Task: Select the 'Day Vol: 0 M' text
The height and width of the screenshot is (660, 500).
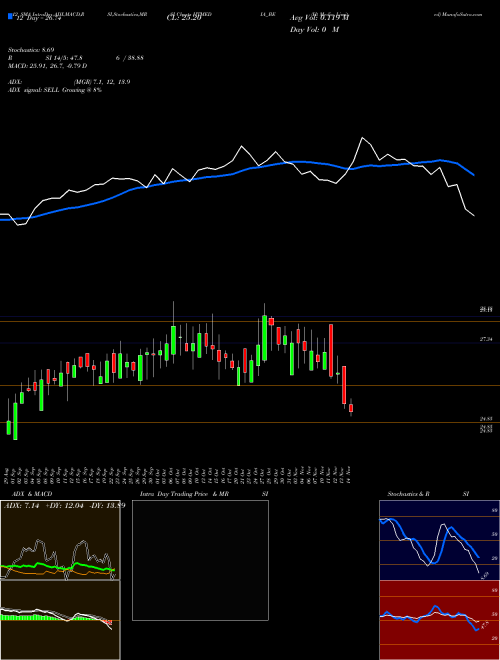Action: pos(314,29)
